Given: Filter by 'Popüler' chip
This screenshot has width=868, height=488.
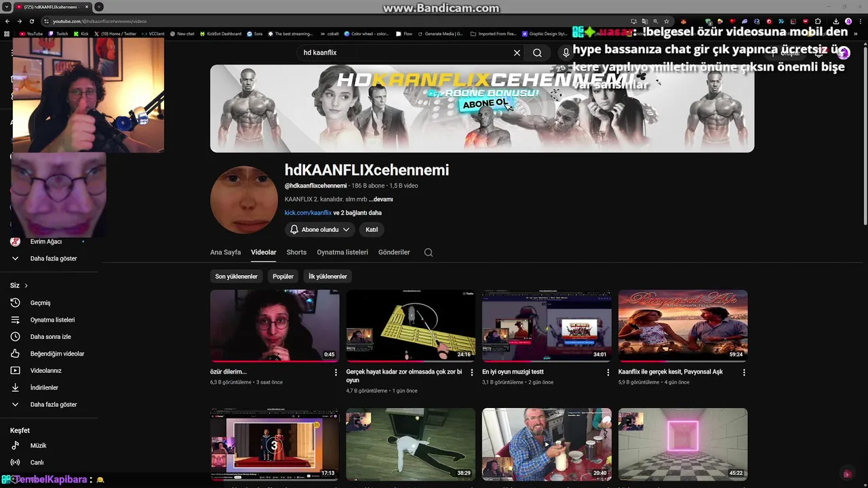Looking at the screenshot, I should tap(283, 277).
